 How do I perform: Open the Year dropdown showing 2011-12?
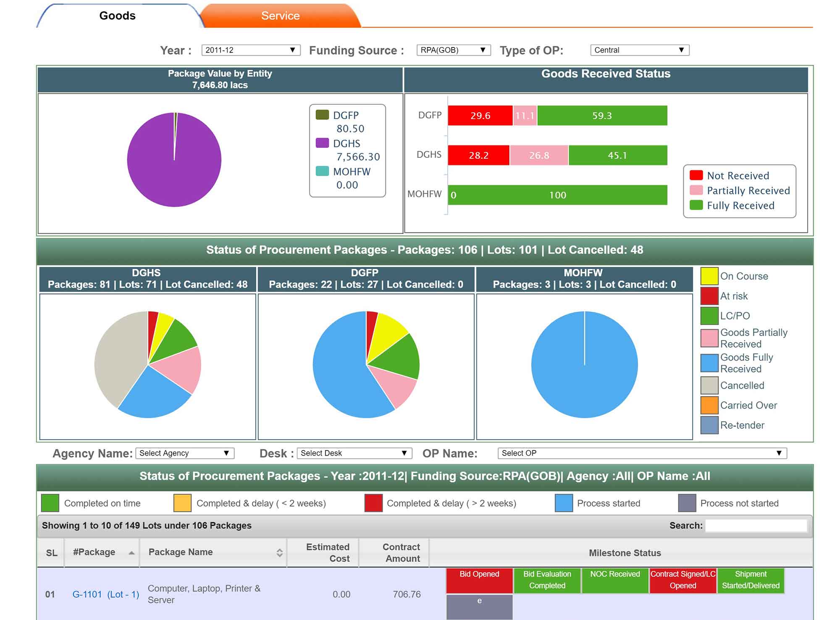251,50
